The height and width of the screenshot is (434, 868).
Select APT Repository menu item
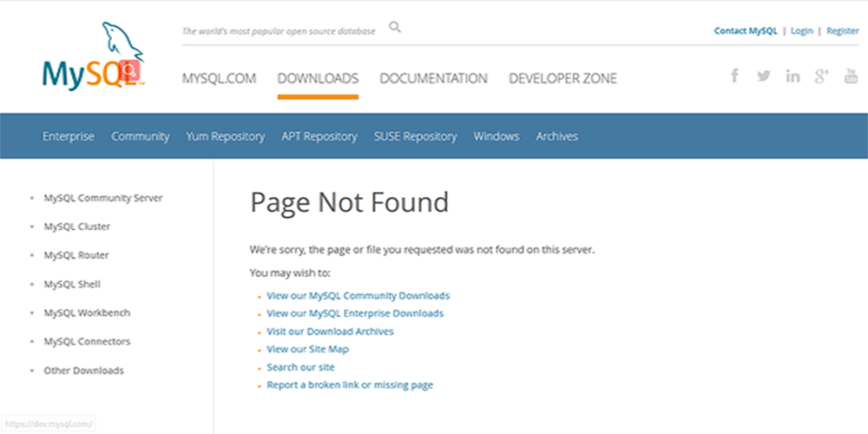coord(319,136)
